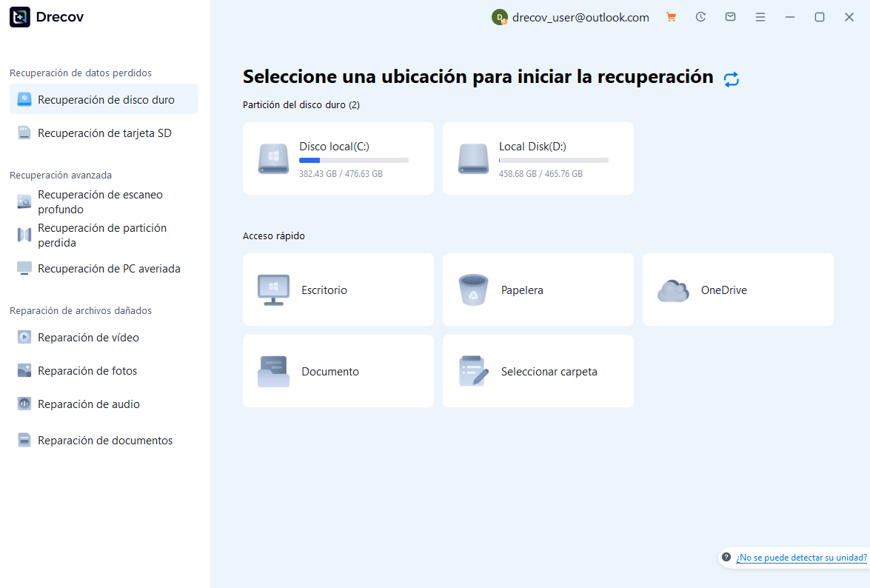870x588 pixels.
Task: Click the Partición del disco duro (2) label
Action: point(301,105)
